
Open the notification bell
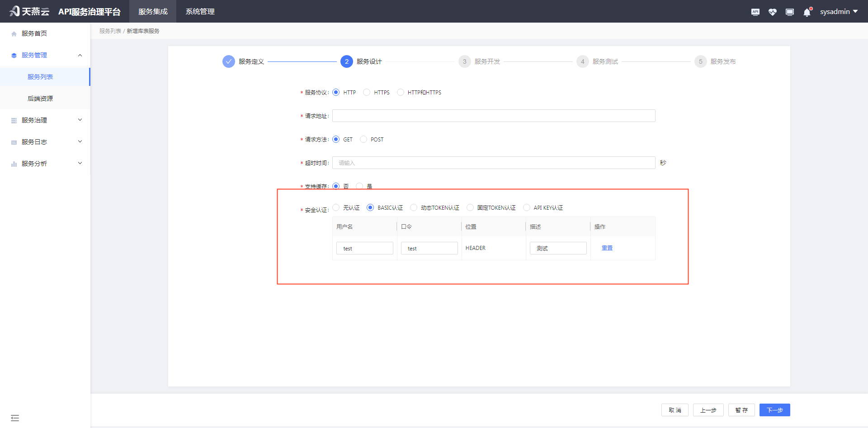[x=807, y=12]
